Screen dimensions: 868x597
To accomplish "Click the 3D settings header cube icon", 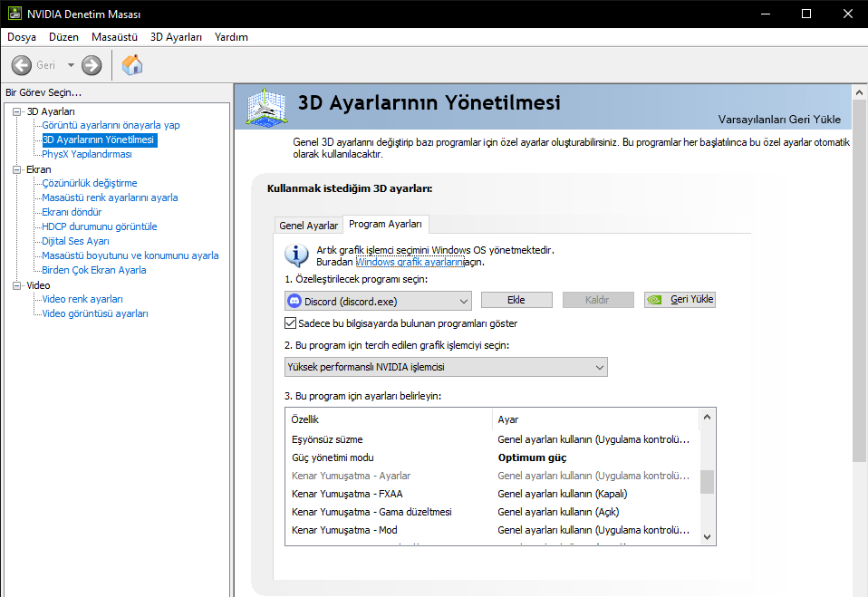I will point(266,106).
